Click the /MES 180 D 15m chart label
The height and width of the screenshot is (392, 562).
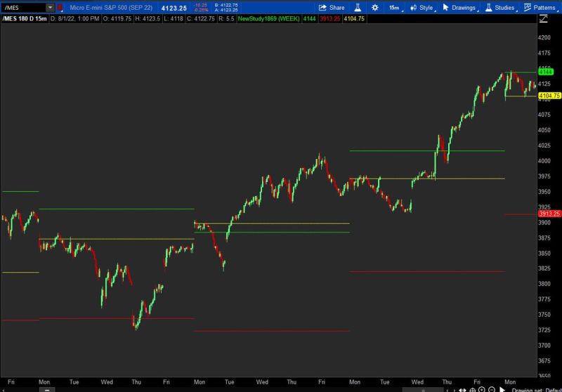(25, 19)
